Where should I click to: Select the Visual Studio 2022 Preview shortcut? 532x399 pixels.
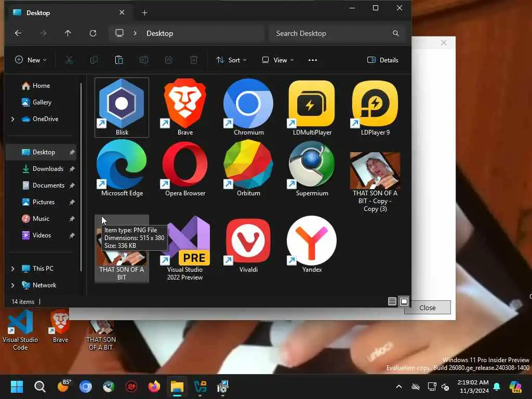(x=185, y=249)
